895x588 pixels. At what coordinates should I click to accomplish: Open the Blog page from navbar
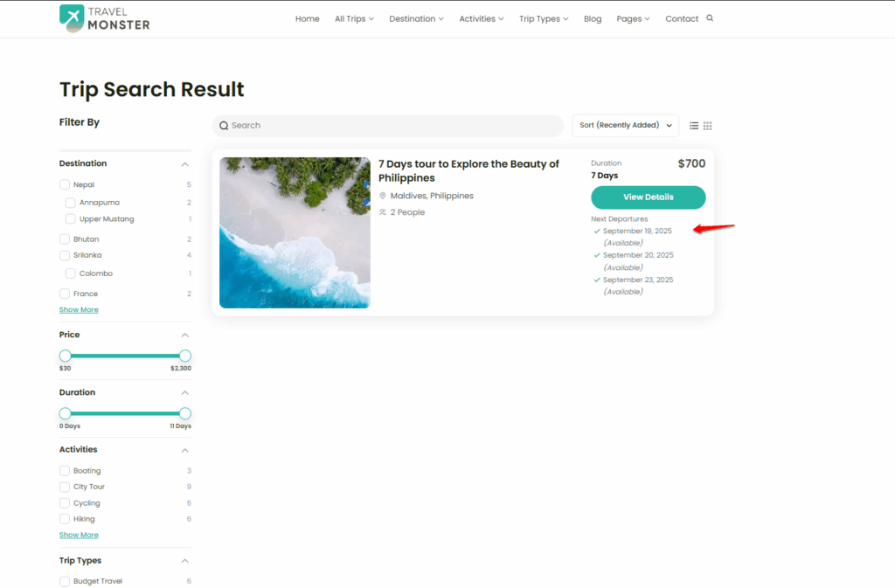tap(593, 18)
